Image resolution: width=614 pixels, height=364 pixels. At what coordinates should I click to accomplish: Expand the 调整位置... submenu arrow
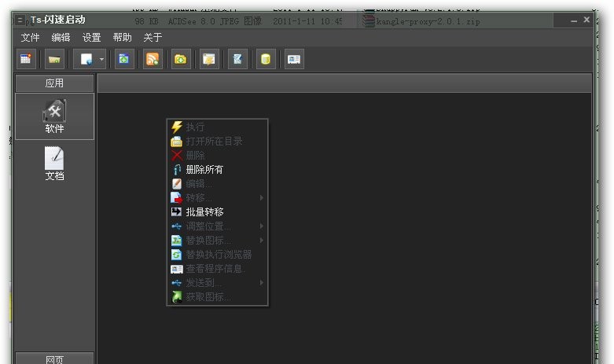[261, 226]
